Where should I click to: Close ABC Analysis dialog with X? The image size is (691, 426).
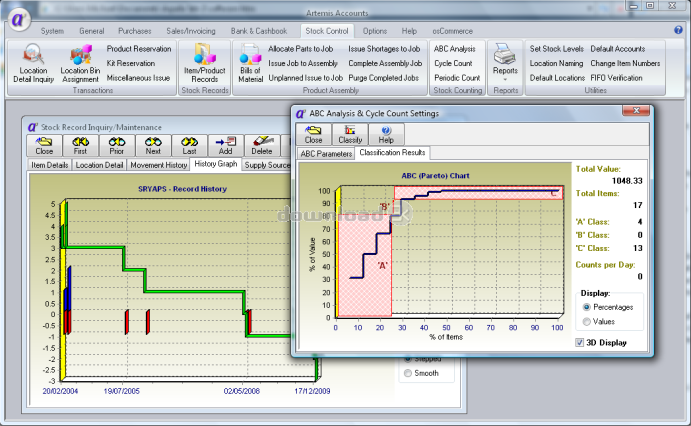pyautogui.click(x=636, y=111)
